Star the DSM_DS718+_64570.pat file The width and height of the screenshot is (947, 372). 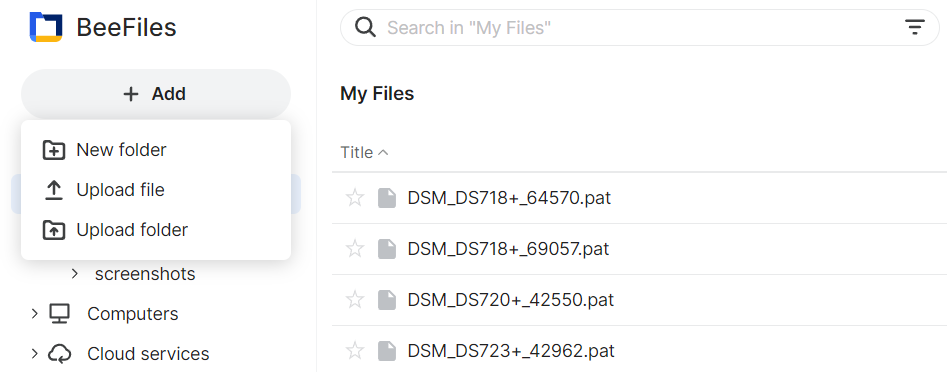click(355, 197)
